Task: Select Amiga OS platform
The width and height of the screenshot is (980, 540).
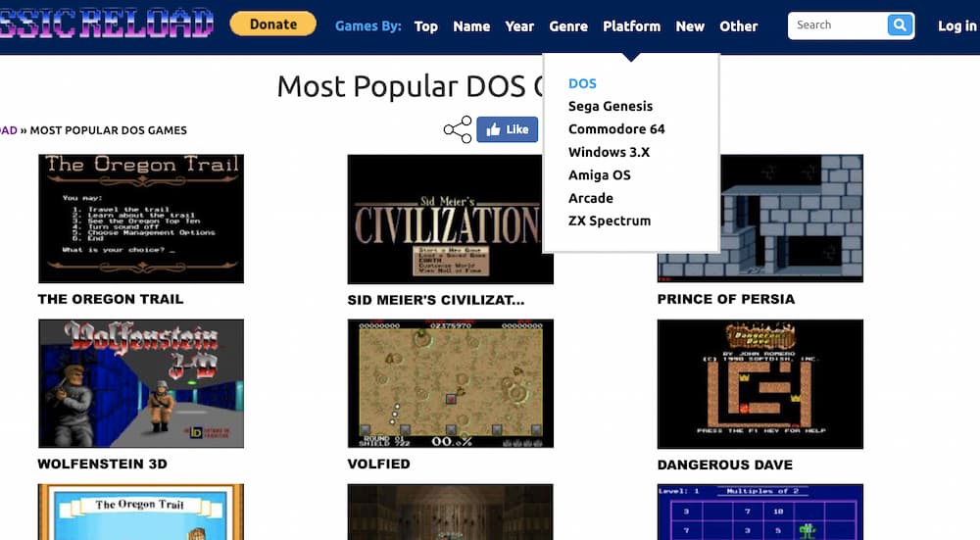Action: tap(600, 175)
